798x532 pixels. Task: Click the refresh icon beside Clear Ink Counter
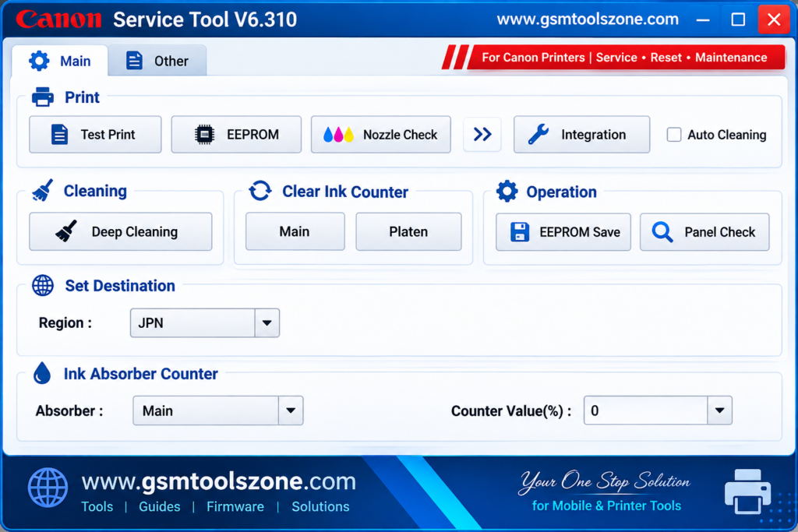(260, 192)
